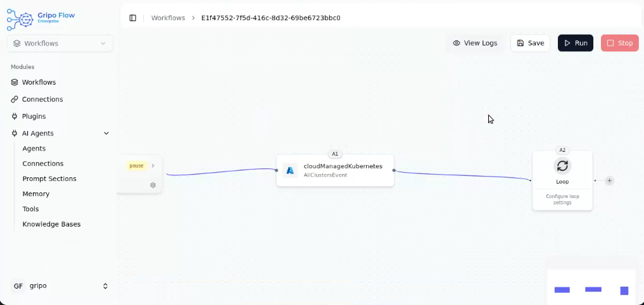This screenshot has height=305, width=644.
Task: Click the Loop refresh icon
Action: (562, 166)
